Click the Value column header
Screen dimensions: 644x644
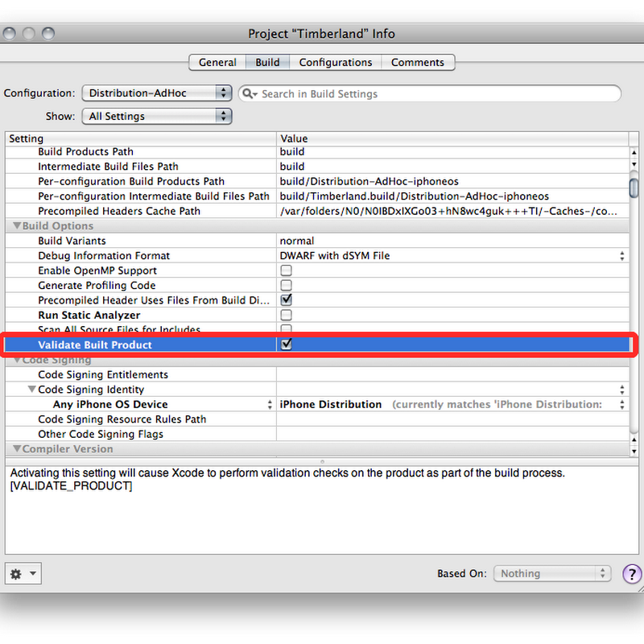(x=452, y=138)
